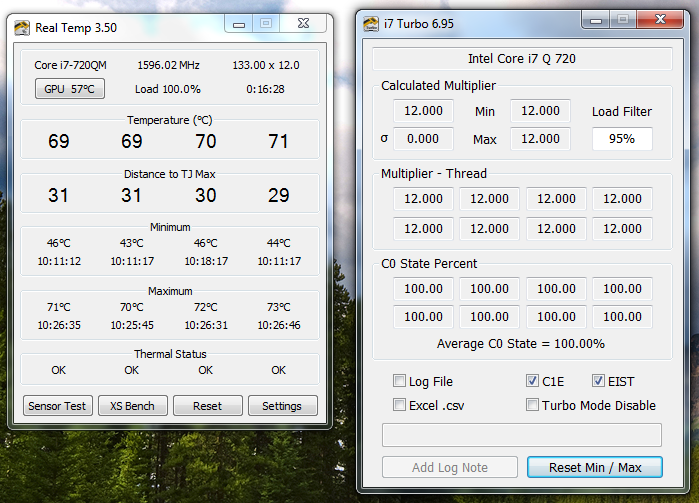Click the sigma 0.000 value box
The image size is (699, 503).
click(423, 139)
